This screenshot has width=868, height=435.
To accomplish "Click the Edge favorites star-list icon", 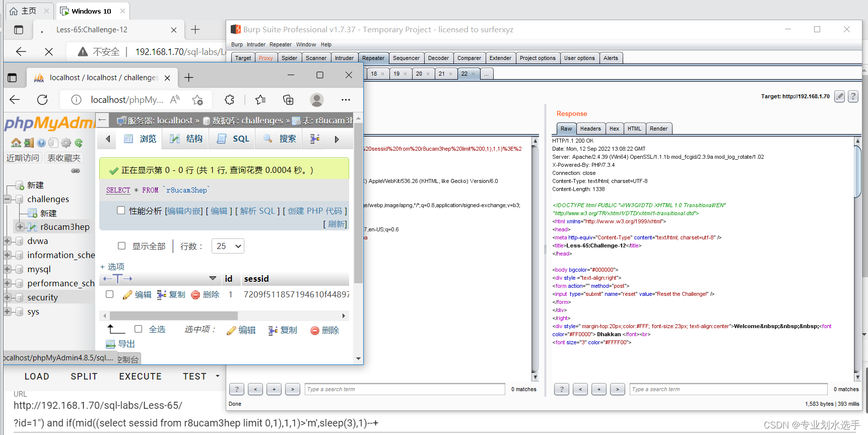I will pos(260,100).
